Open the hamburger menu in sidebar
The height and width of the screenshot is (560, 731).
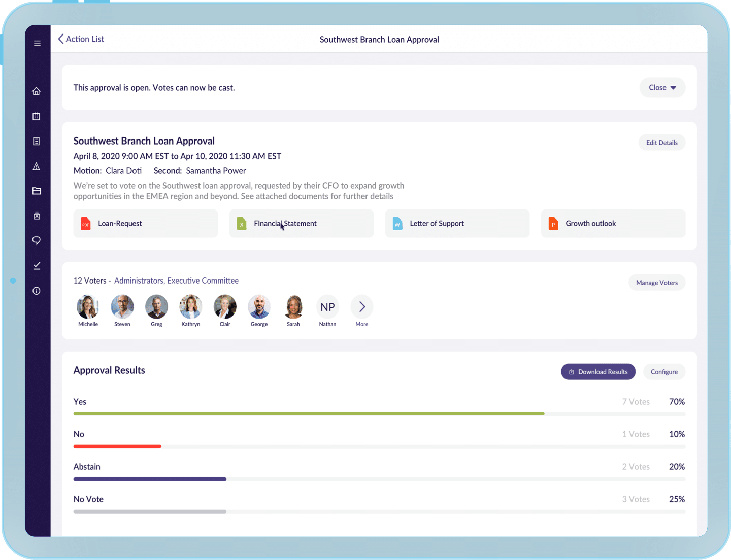pyautogui.click(x=37, y=43)
